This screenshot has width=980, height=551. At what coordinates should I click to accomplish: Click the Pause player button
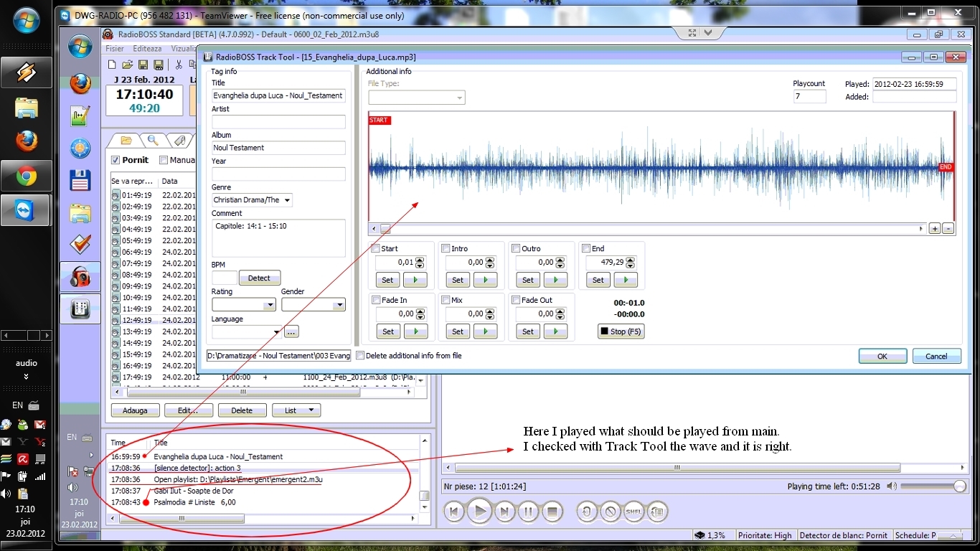click(x=528, y=512)
